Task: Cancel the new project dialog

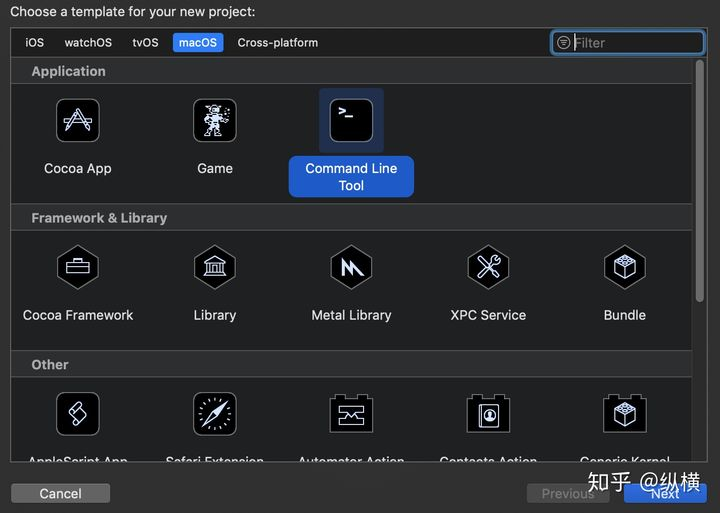Action: (x=61, y=493)
